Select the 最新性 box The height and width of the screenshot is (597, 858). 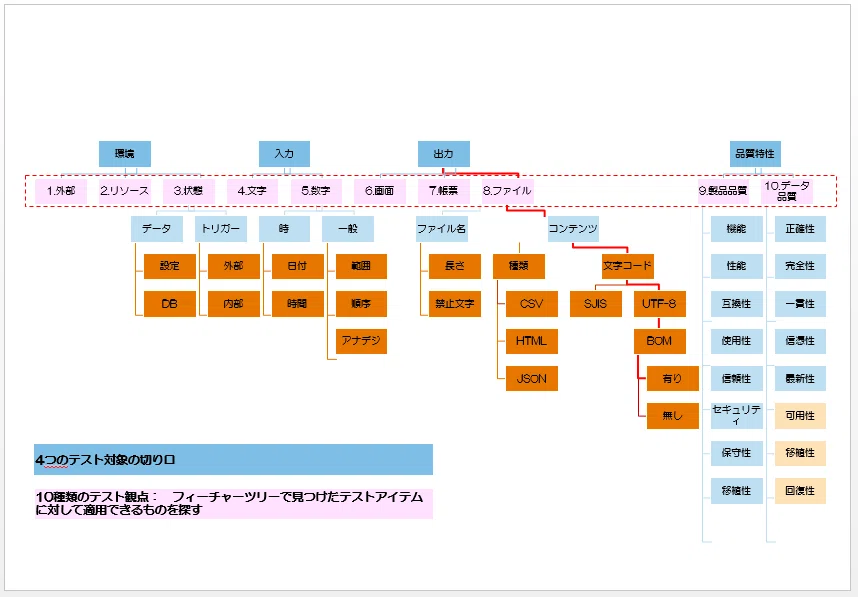[x=800, y=379]
